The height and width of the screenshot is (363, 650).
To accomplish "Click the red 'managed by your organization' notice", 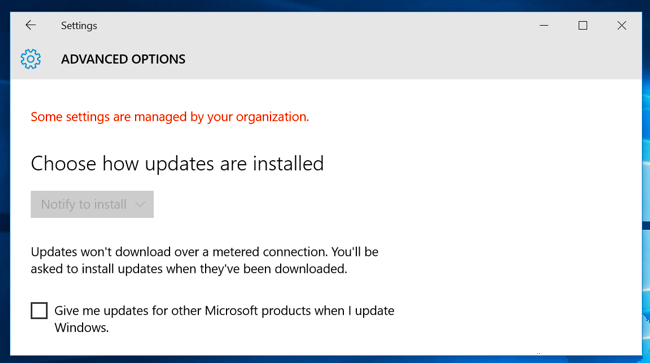I will [170, 117].
